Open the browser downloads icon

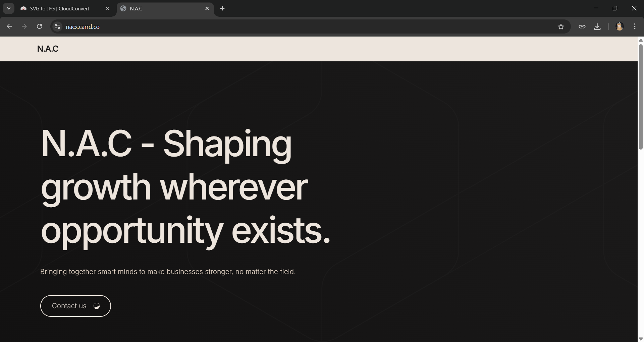tap(597, 26)
